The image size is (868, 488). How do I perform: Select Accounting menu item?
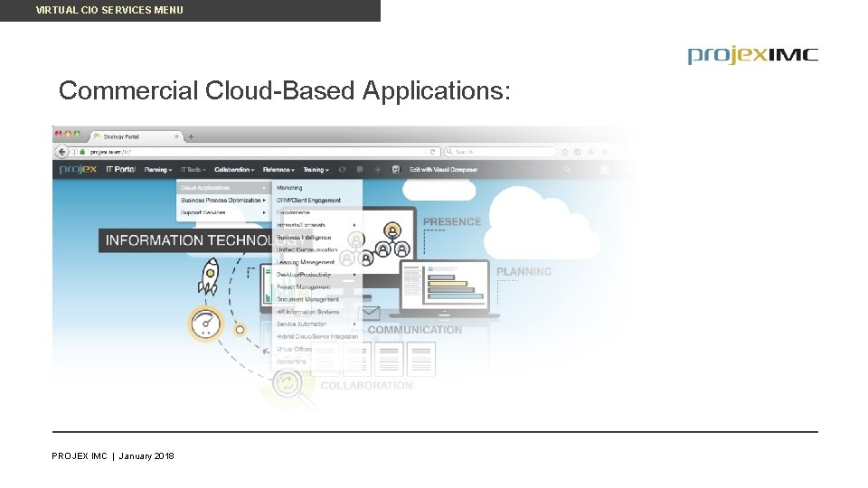pyautogui.click(x=291, y=361)
